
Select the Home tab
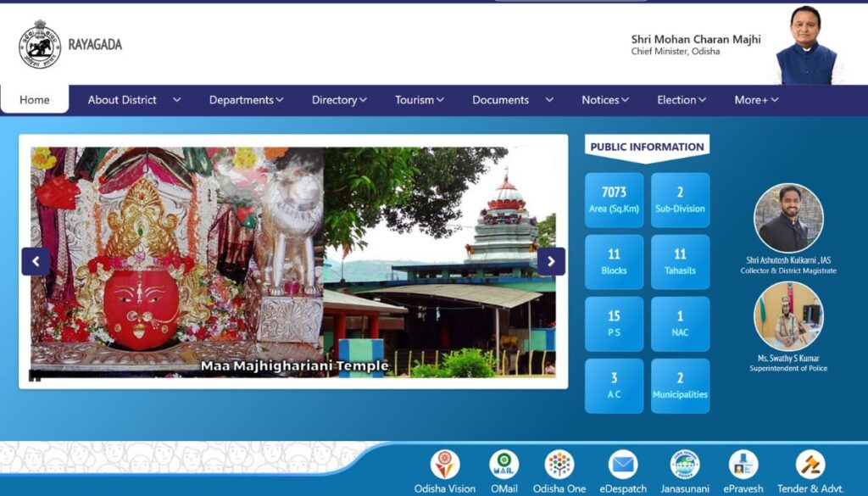pos(34,99)
